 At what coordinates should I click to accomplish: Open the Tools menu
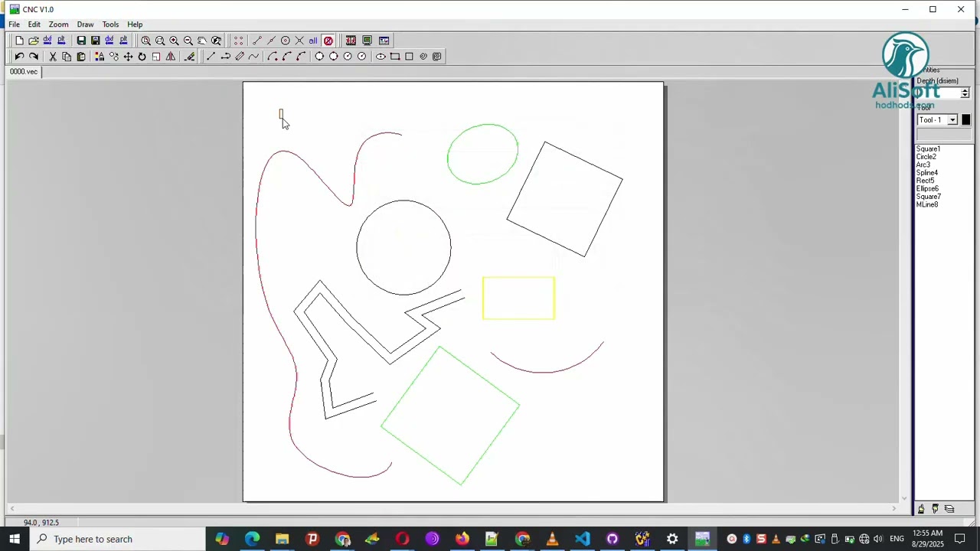(110, 24)
